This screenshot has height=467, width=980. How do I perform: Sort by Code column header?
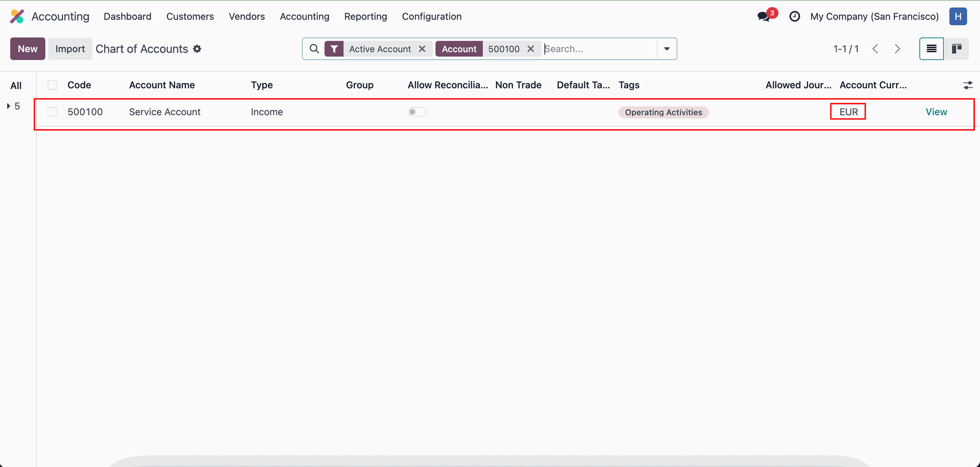tap(79, 85)
